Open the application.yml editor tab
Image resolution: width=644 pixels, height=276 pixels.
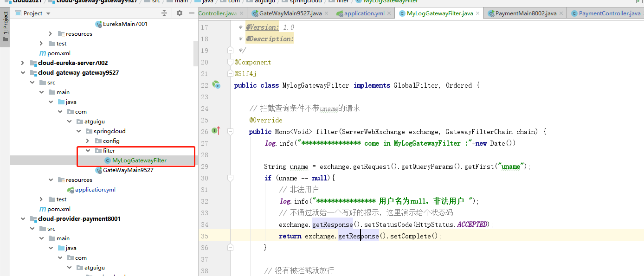coord(364,13)
